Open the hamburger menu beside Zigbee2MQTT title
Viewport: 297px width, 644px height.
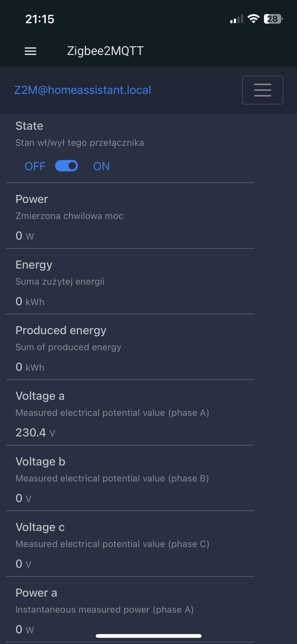click(30, 51)
